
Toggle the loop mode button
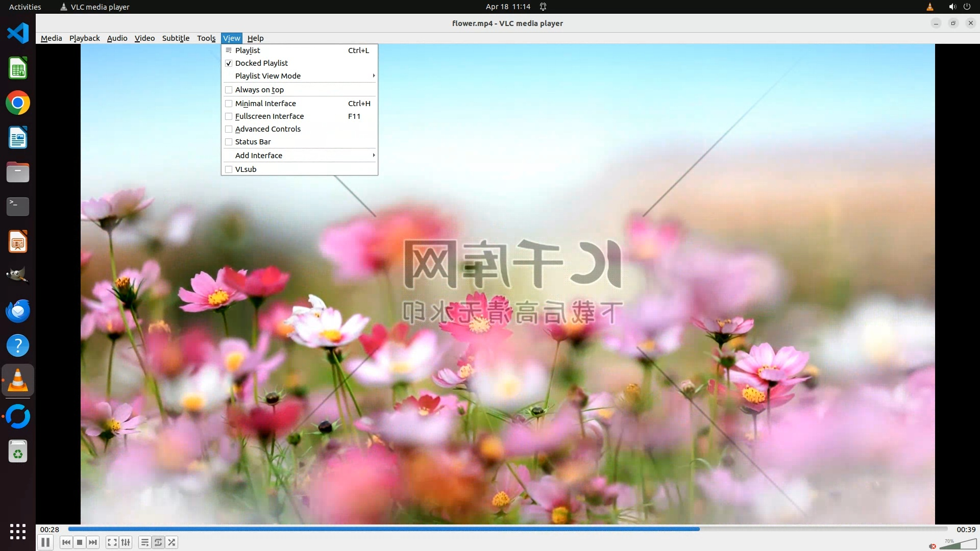tap(158, 542)
